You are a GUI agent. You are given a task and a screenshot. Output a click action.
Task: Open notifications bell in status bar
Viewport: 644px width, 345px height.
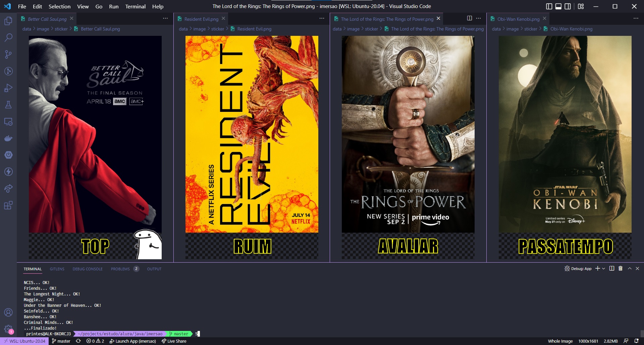coord(636,341)
